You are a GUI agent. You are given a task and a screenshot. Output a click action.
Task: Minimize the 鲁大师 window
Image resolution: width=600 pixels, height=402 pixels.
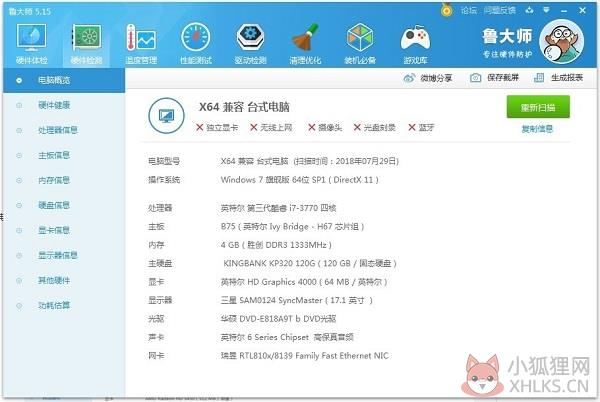click(564, 11)
